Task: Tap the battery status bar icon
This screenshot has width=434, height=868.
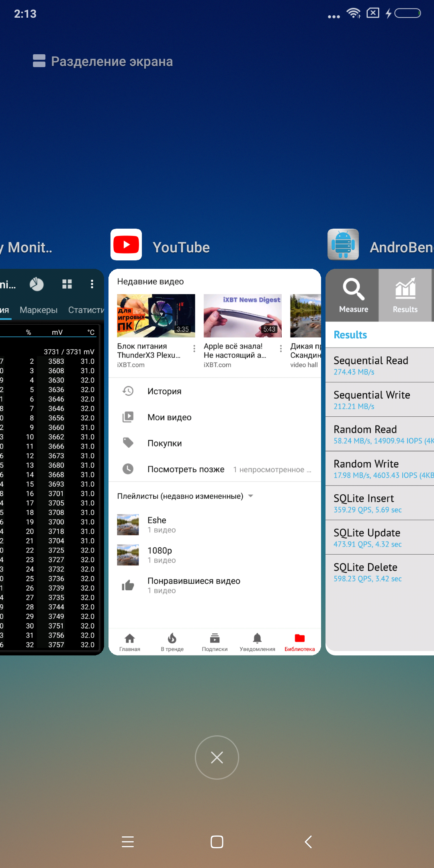Action: coord(407,13)
